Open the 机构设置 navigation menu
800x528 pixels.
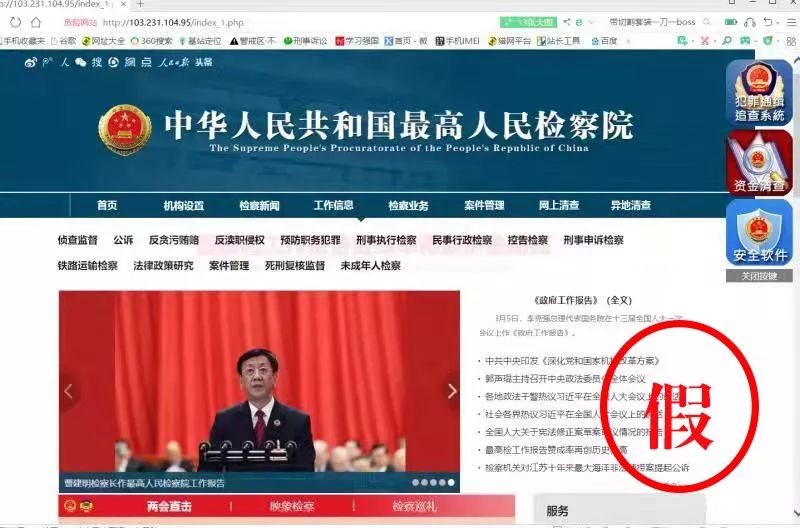183,205
